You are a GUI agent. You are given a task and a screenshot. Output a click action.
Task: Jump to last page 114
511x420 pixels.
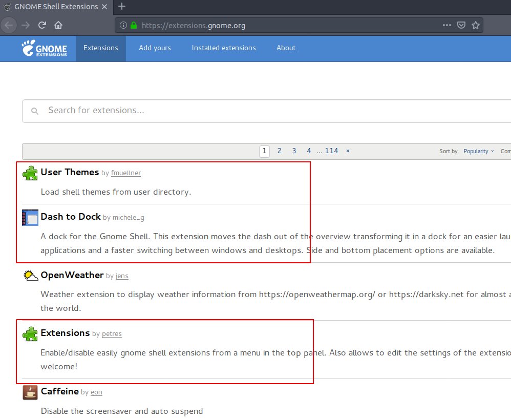[x=331, y=151]
